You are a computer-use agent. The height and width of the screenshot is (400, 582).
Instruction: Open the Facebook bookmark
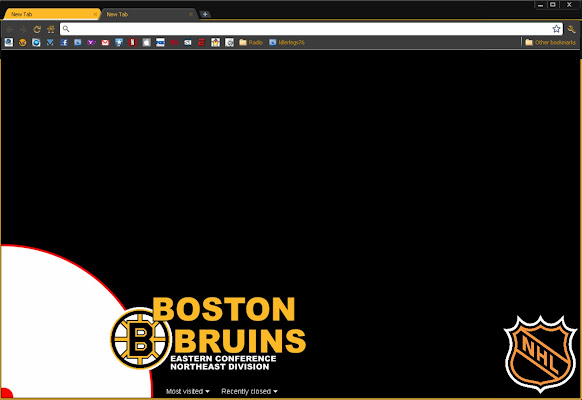pyautogui.click(x=64, y=42)
